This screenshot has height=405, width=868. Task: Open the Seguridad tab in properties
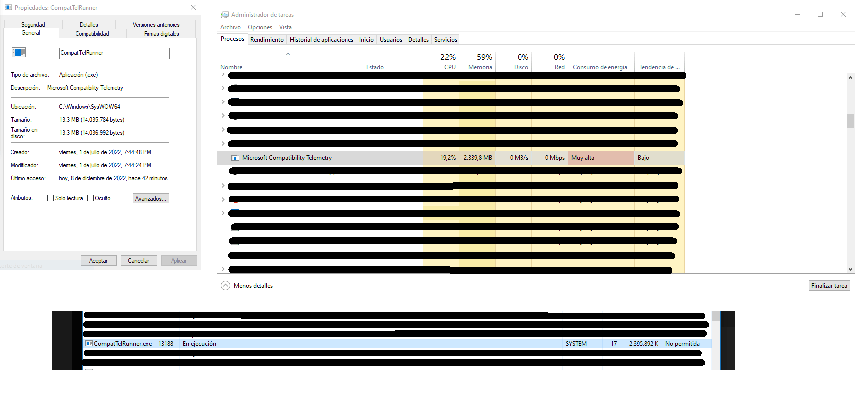click(x=33, y=24)
